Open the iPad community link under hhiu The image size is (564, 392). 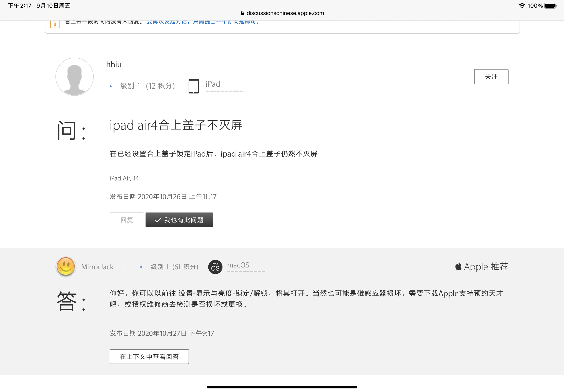[213, 84]
